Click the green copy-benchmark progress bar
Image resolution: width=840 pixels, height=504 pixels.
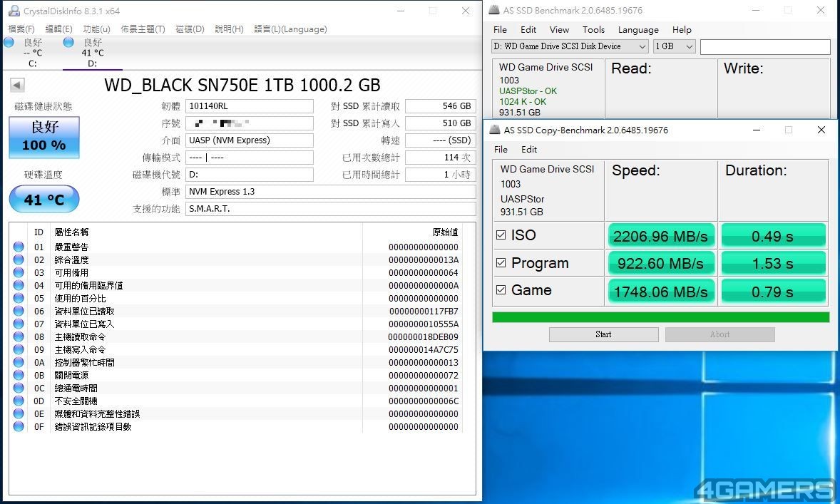tap(661, 317)
